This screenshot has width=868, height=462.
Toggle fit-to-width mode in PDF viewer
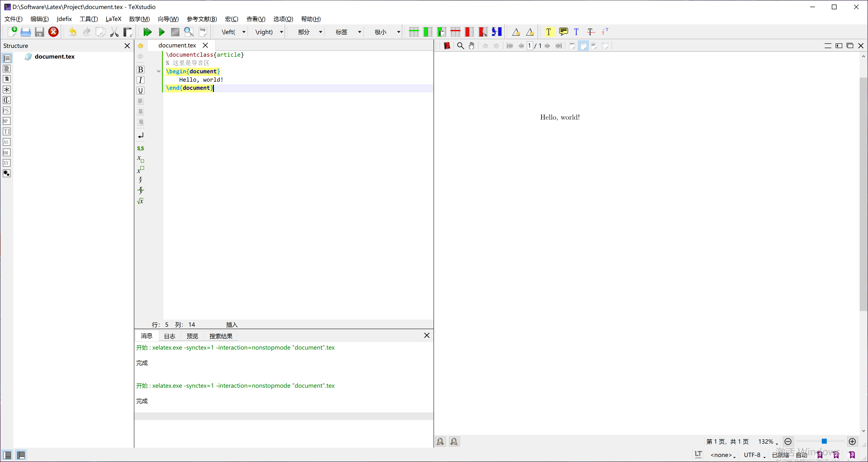point(583,46)
